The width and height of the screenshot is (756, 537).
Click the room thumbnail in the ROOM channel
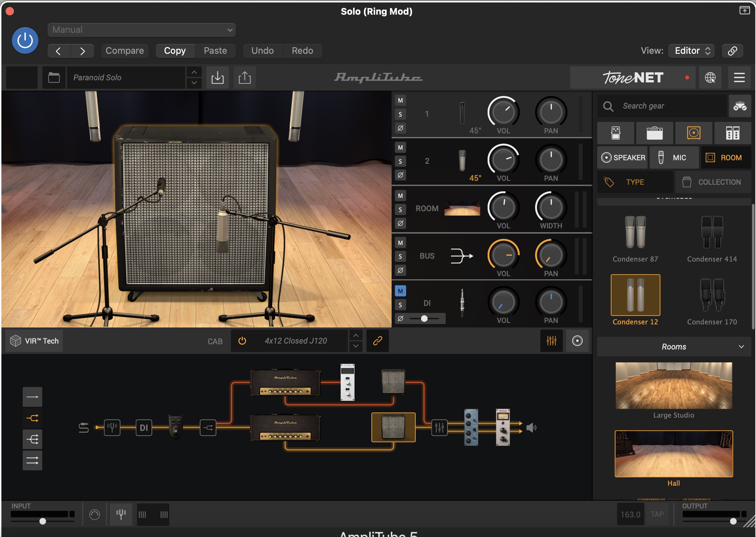click(x=462, y=208)
